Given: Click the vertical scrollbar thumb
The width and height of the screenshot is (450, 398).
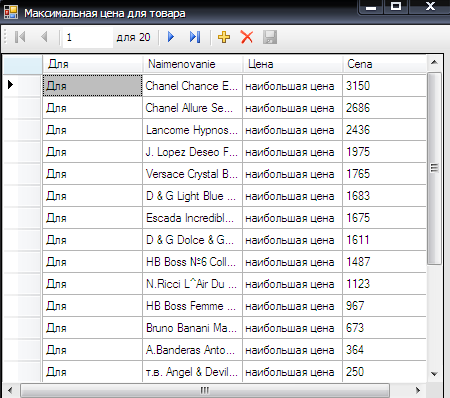Looking at the screenshot, I should pyautogui.click(x=434, y=168).
